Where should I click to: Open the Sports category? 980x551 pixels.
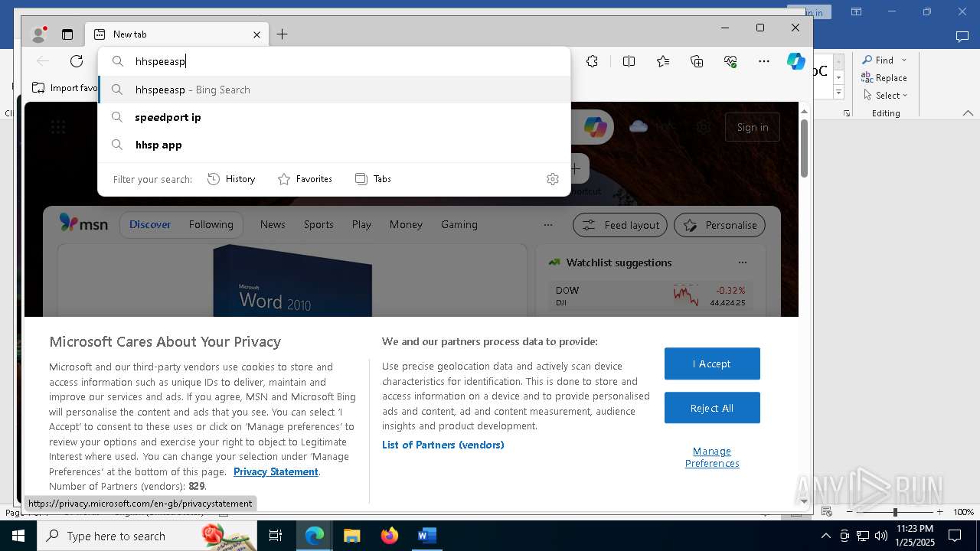coord(318,224)
